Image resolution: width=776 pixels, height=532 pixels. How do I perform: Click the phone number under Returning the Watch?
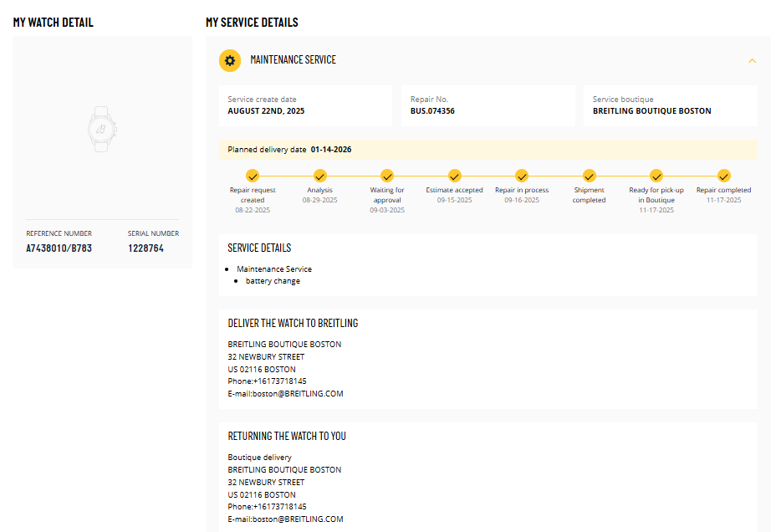tap(267, 507)
